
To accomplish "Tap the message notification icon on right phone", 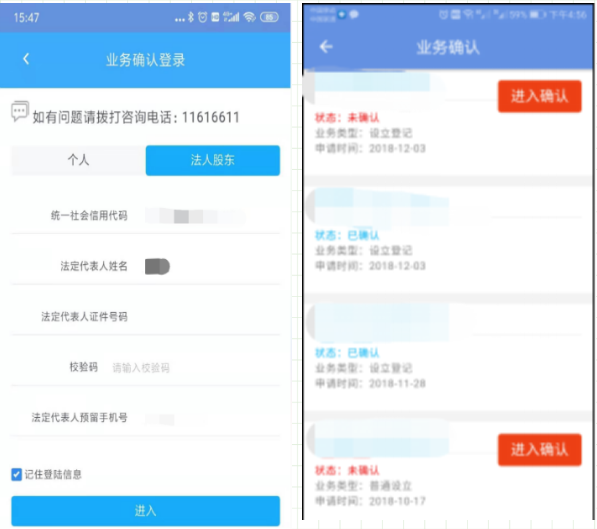I will (354, 15).
